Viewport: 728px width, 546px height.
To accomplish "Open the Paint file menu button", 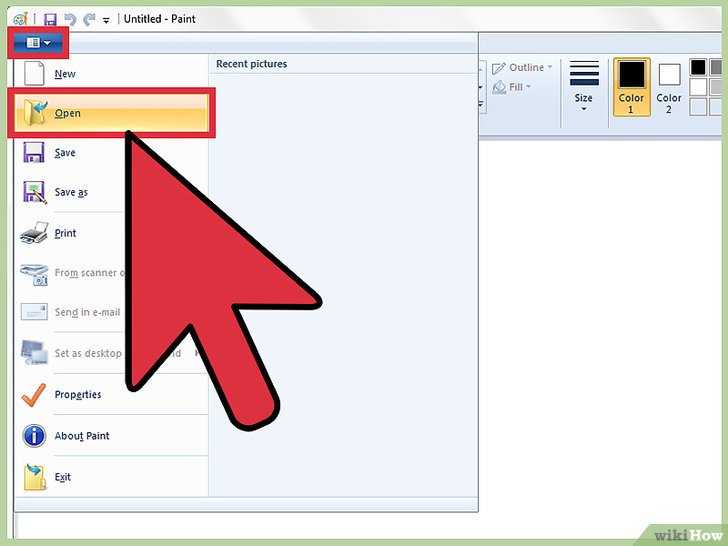I will (38, 43).
